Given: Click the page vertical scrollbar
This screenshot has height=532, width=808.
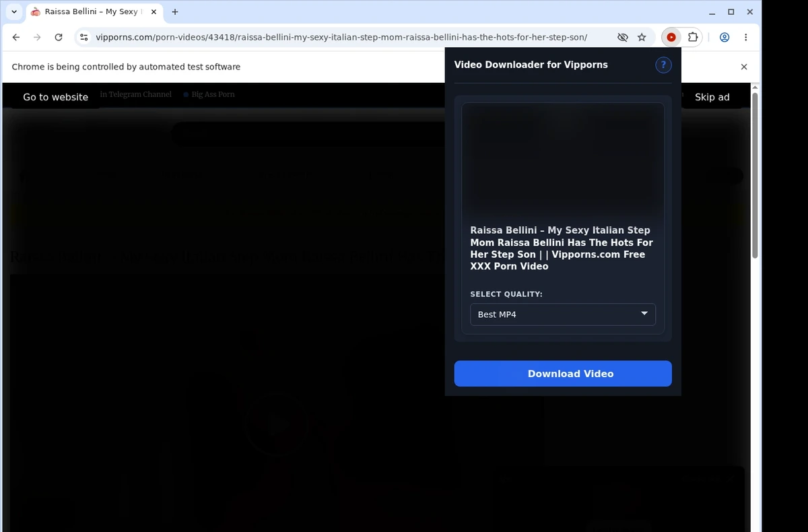Looking at the screenshot, I should [x=755, y=175].
